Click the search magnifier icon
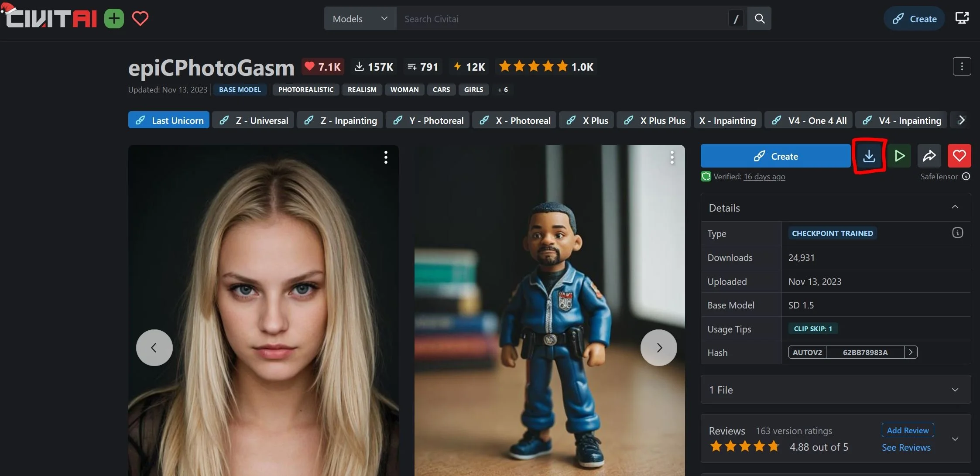Viewport: 980px width, 476px height. tap(759, 19)
